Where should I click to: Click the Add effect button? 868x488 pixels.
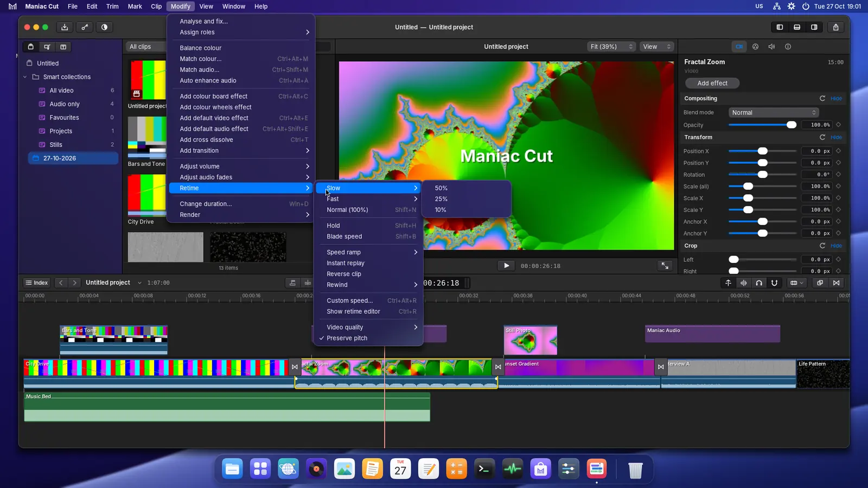pos(712,83)
